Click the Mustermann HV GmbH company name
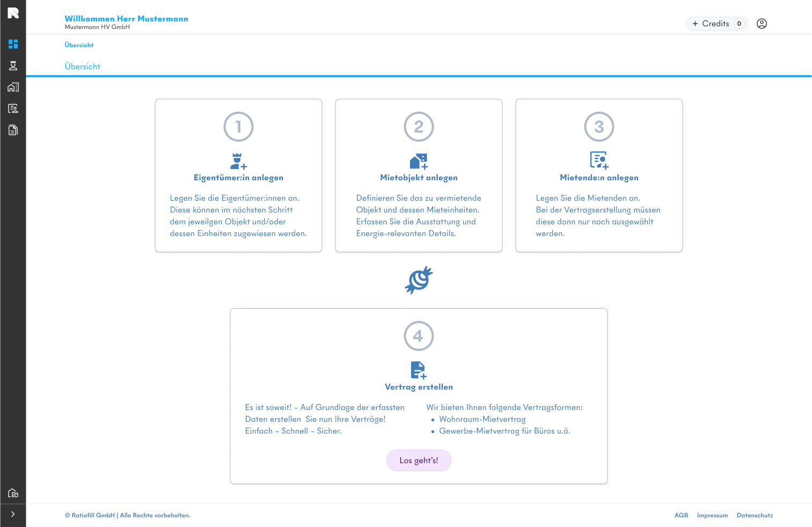This screenshot has width=812, height=527. click(97, 27)
